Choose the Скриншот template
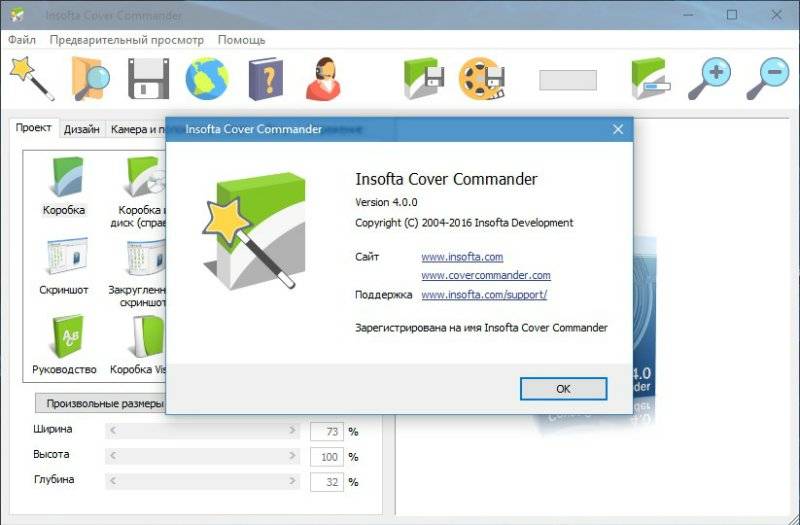This screenshot has height=525, width=800. tap(64, 266)
